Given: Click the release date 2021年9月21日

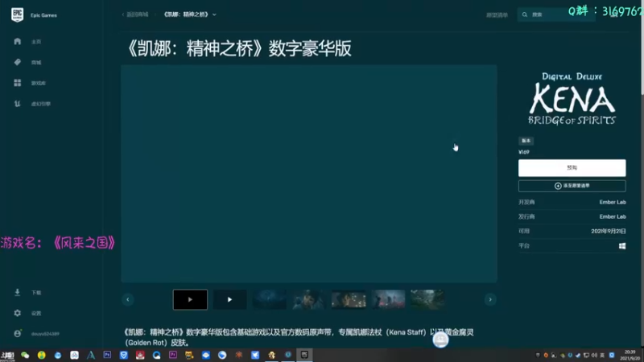Looking at the screenshot, I should click(x=609, y=231).
